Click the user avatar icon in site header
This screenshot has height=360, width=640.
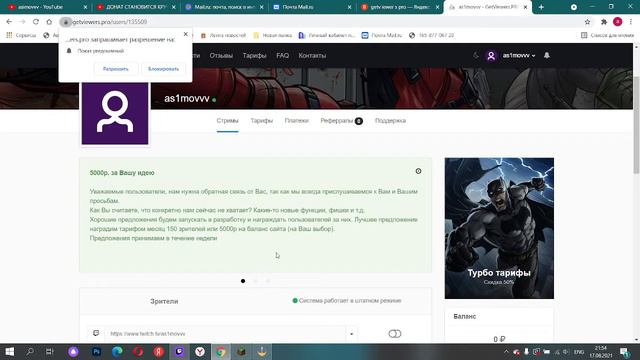point(491,56)
